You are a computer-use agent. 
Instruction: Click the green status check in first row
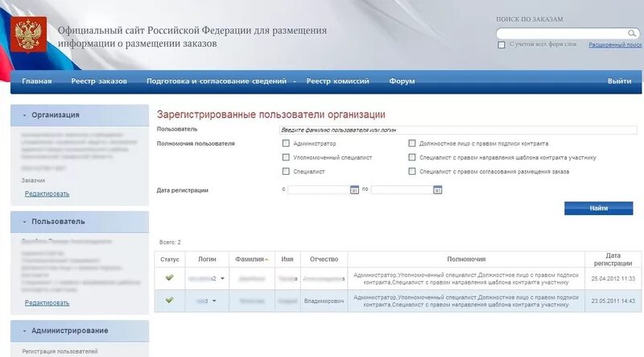click(x=169, y=278)
